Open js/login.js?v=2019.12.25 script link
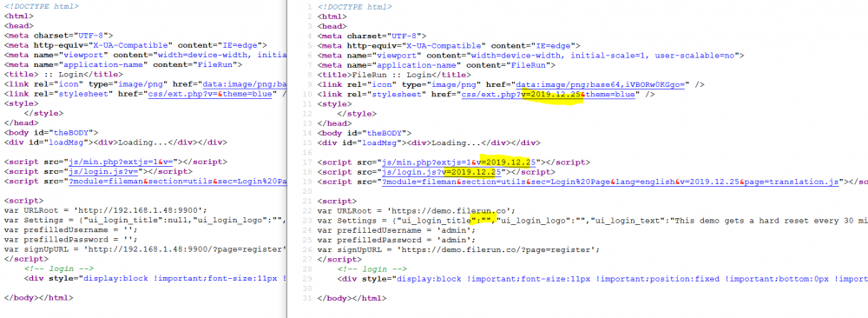 (x=443, y=172)
